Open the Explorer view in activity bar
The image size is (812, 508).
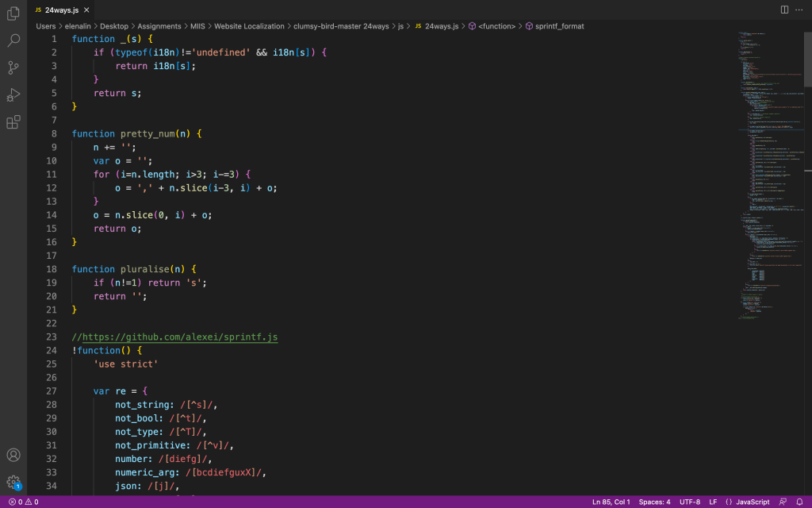[x=13, y=13]
